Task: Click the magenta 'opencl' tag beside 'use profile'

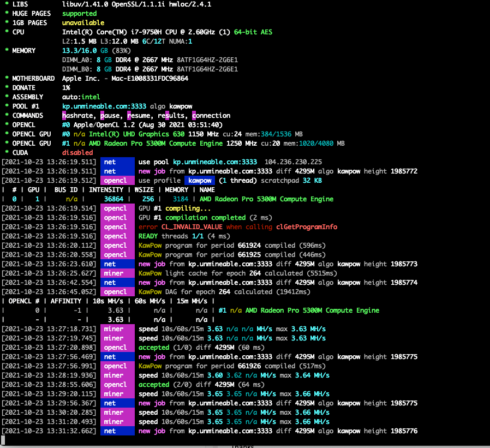Action: [117, 181]
